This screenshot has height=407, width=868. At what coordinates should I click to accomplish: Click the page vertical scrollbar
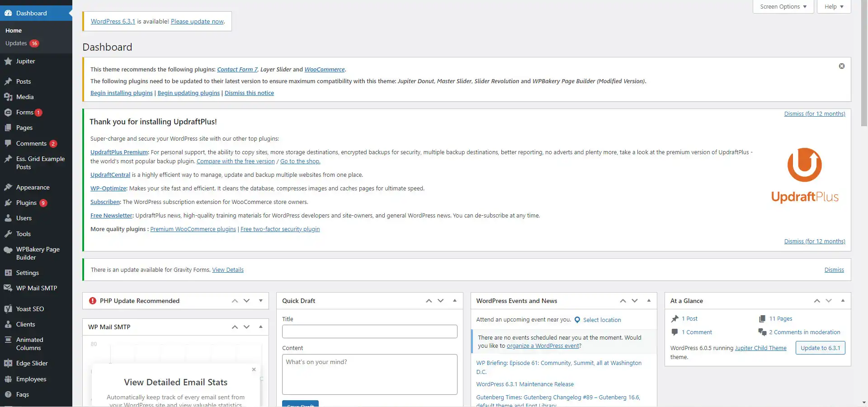coord(864,63)
